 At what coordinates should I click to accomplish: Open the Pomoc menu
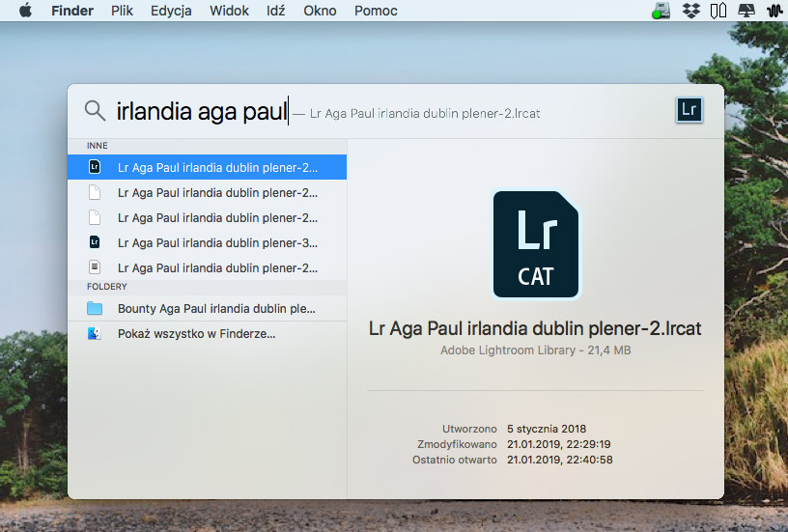[377, 11]
